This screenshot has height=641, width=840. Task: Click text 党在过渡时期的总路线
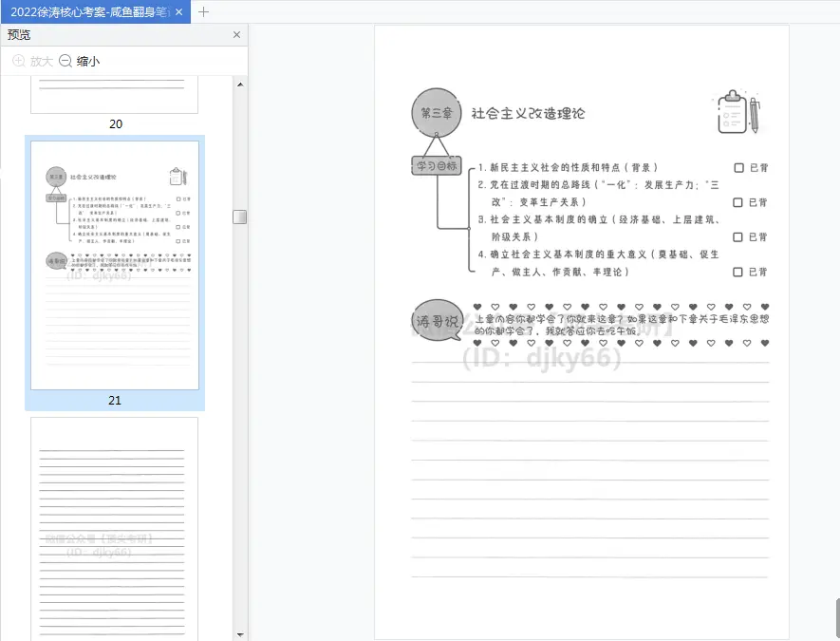coord(540,185)
